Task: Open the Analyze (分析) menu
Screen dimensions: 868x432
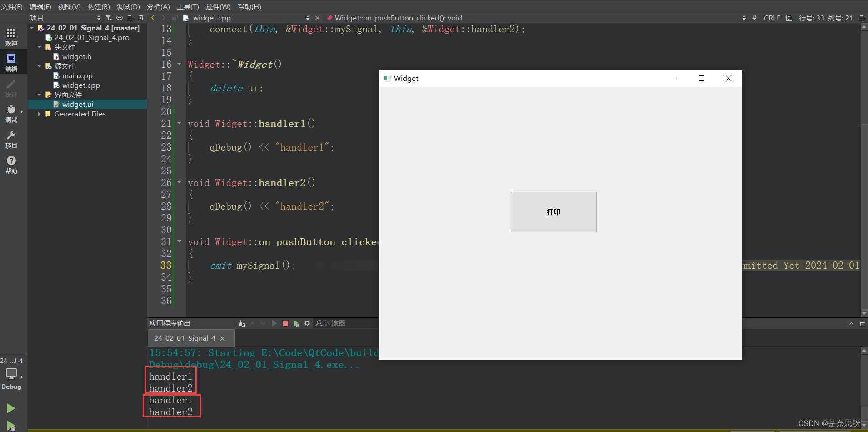Action: point(158,6)
